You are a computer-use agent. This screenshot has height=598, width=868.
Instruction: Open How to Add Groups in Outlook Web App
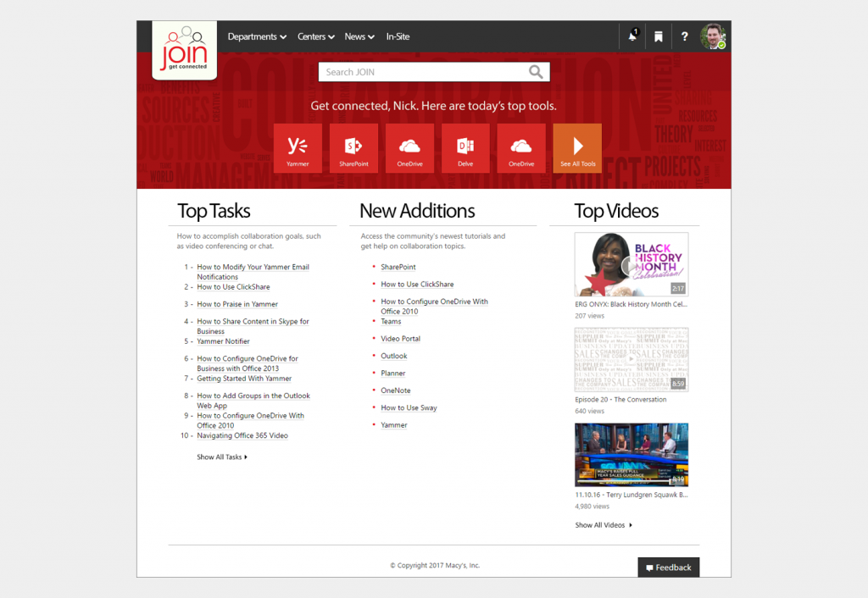click(253, 401)
